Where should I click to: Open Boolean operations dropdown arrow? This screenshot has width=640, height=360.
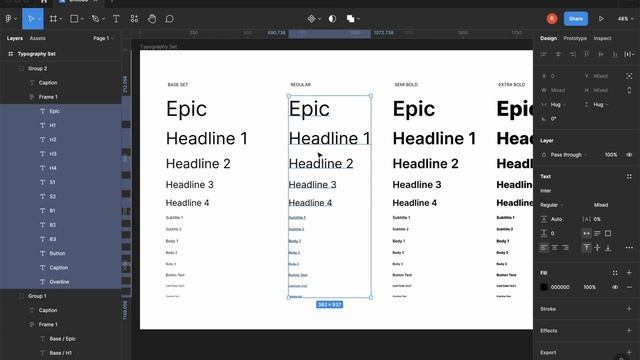(x=358, y=19)
